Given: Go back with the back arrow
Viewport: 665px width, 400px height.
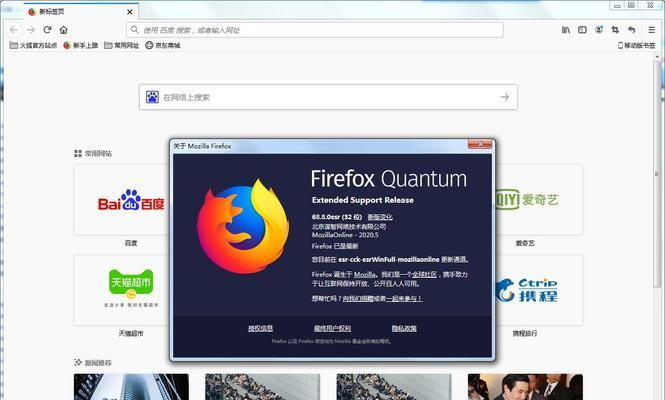Looking at the screenshot, I should pos(14,30).
